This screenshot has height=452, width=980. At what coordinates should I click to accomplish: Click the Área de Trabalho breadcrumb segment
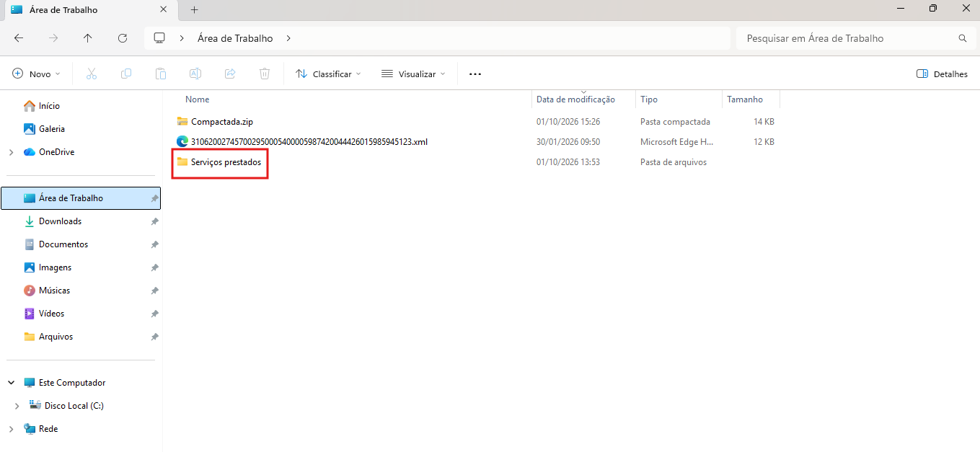click(235, 38)
